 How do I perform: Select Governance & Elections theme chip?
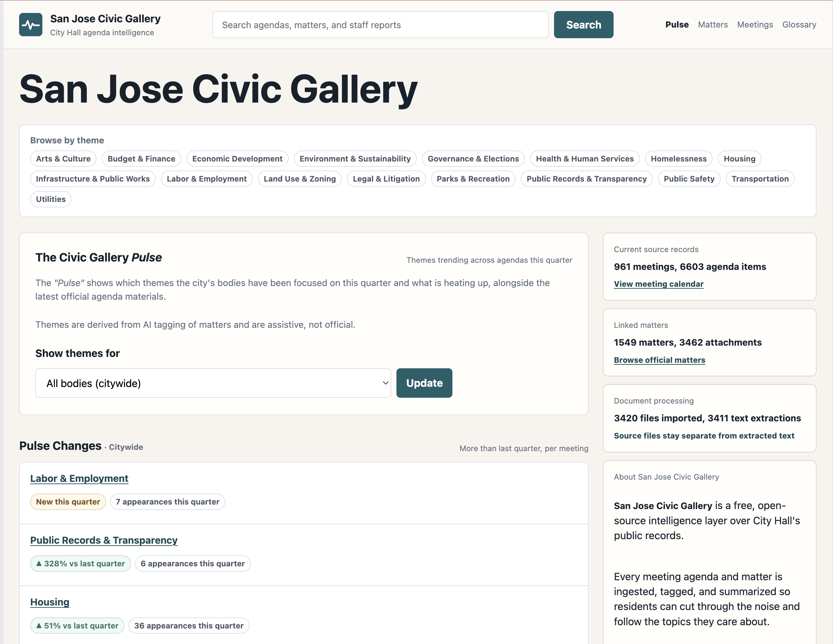473,159
